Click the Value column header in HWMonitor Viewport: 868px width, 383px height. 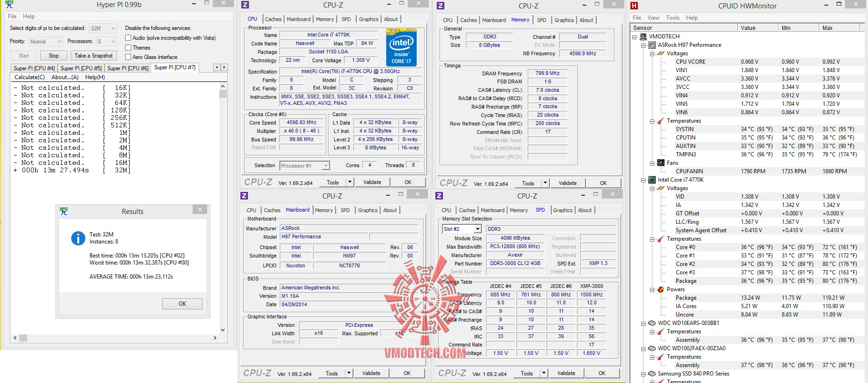tap(757, 28)
